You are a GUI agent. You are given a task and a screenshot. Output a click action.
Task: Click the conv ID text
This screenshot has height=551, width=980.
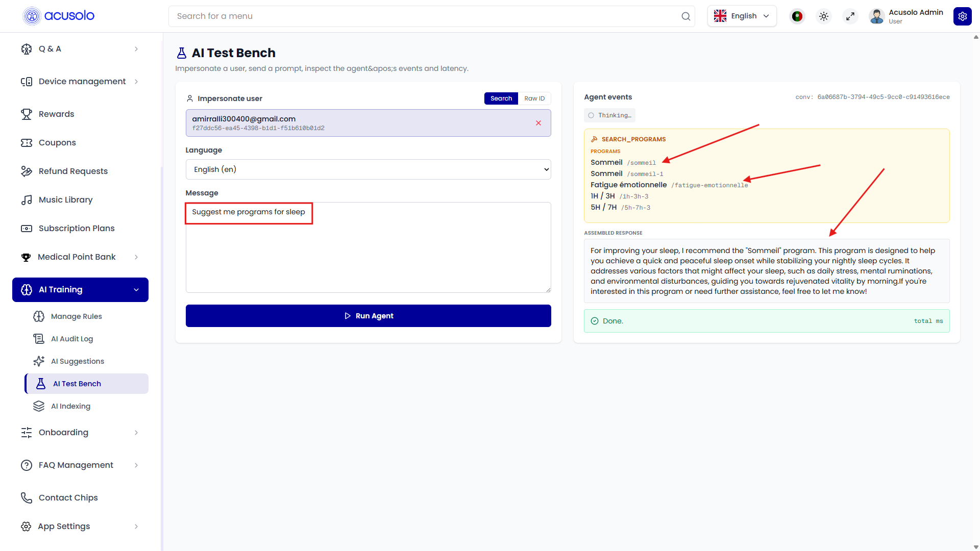[872, 97]
